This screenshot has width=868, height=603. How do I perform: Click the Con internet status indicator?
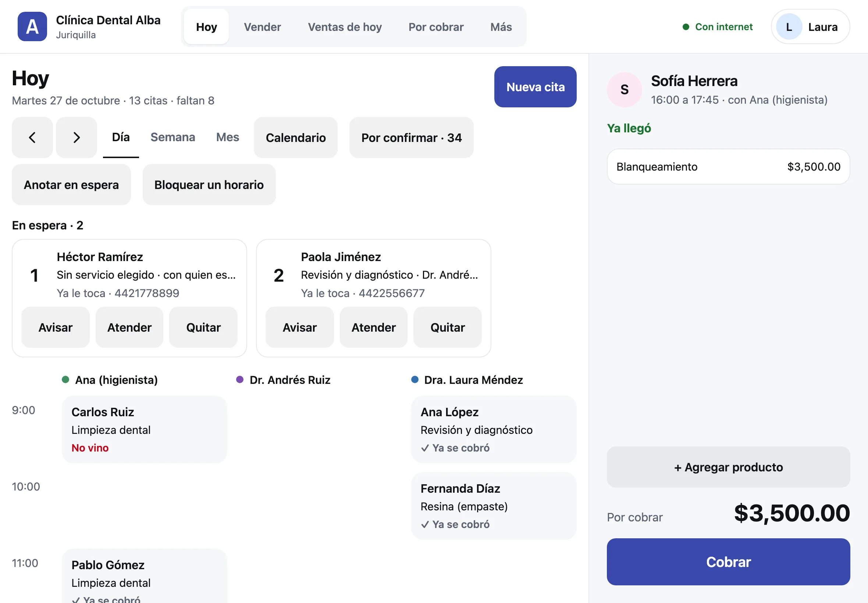[x=717, y=27]
